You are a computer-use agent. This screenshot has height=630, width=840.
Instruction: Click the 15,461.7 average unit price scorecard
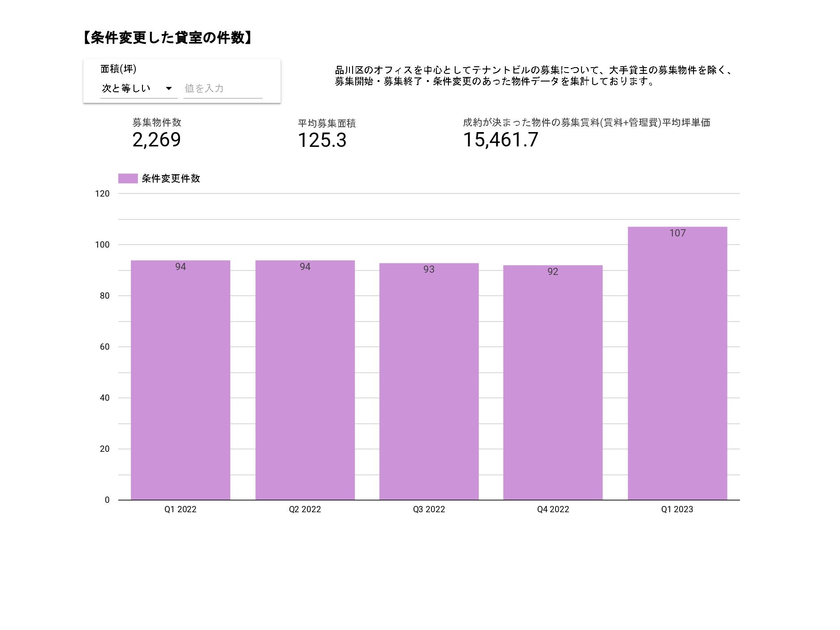click(500, 140)
